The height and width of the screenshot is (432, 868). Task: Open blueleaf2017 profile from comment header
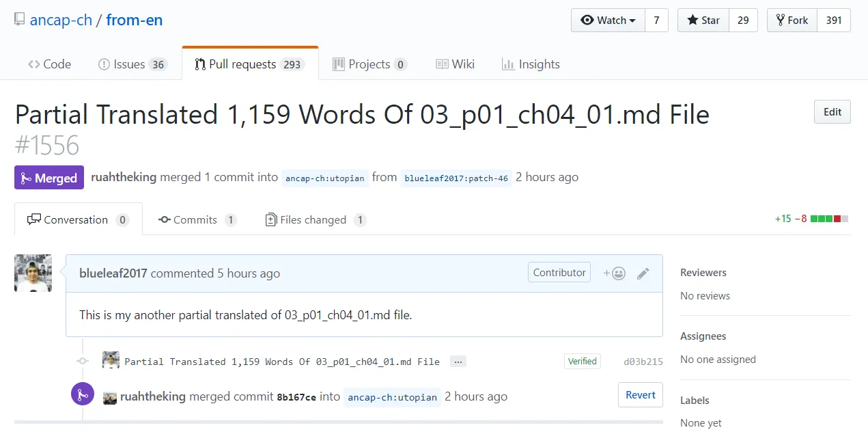click(x=113, y=273)
